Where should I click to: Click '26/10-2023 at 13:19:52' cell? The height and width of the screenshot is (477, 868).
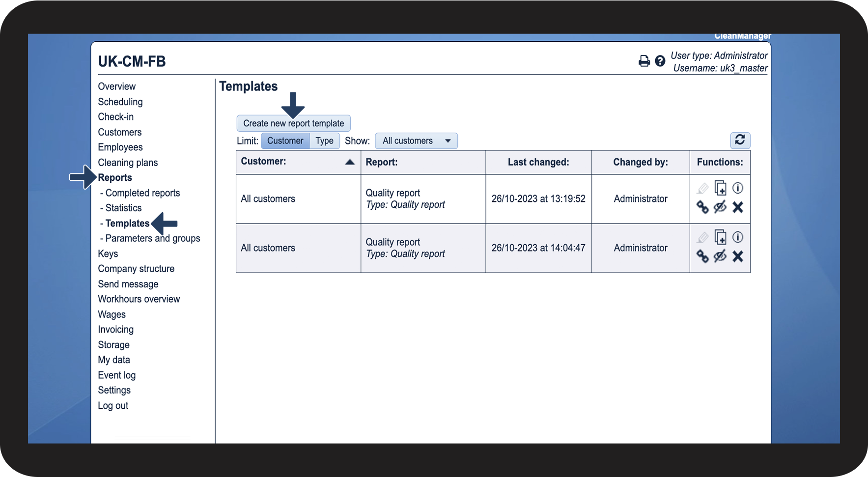pos(538,199)
